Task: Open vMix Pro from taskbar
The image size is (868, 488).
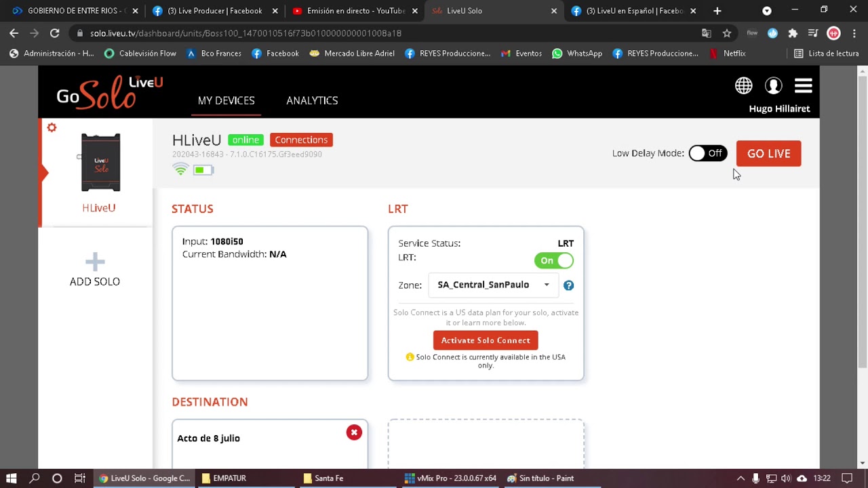Action: click(450, 478)
